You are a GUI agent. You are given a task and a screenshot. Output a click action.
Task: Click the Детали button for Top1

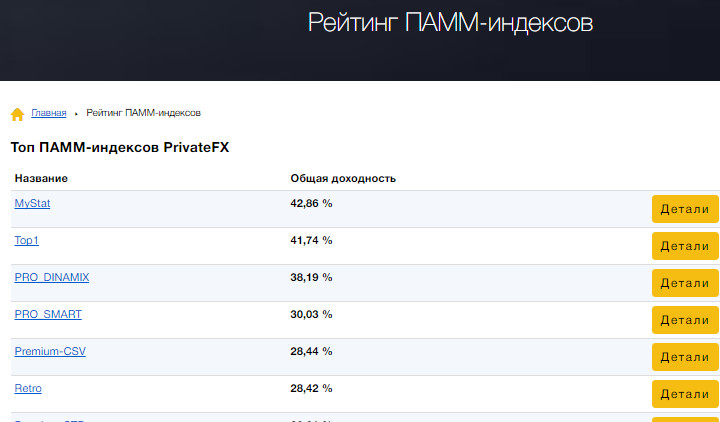coord(685,246)
